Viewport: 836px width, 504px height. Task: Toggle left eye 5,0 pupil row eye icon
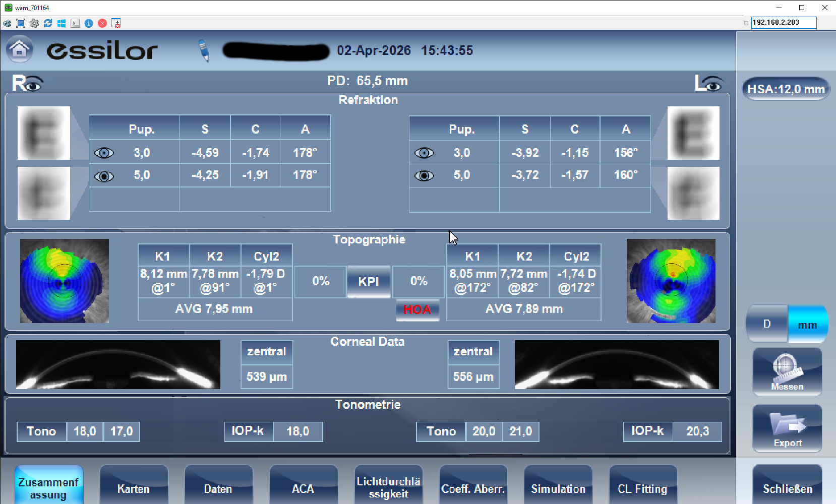(424, 175)
